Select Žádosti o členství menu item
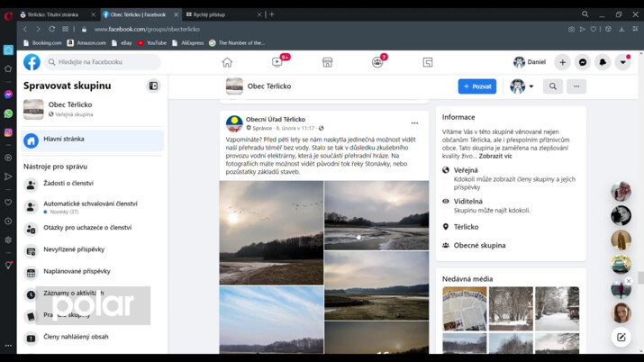Viewport: 644px width, 362px height. [x=68, y=184]
